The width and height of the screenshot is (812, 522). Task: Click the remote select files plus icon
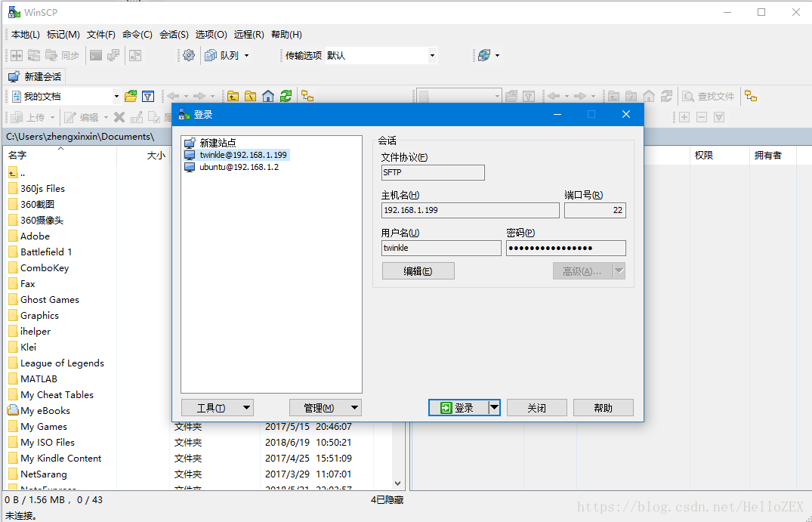pyautogui.click(x=684, y=118)
